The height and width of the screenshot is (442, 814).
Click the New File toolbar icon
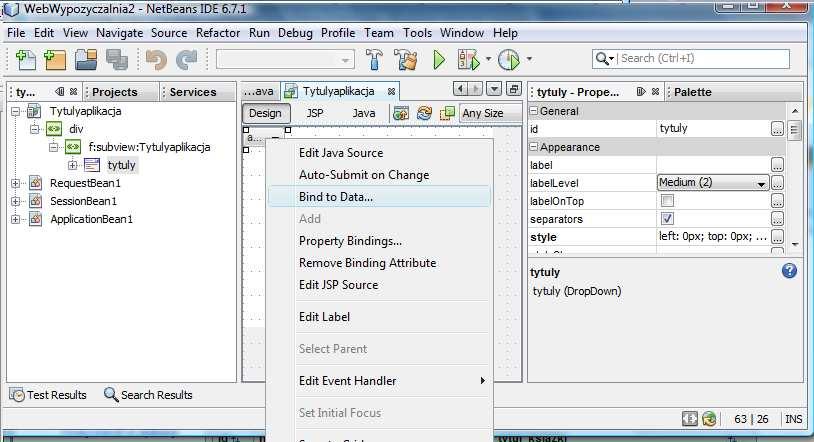[x=25, y=60]
